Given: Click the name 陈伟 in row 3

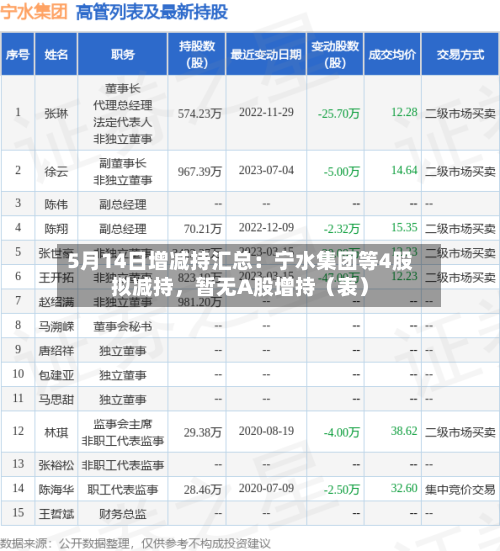Looking at the screenshot, I should (x=56, y=204).
